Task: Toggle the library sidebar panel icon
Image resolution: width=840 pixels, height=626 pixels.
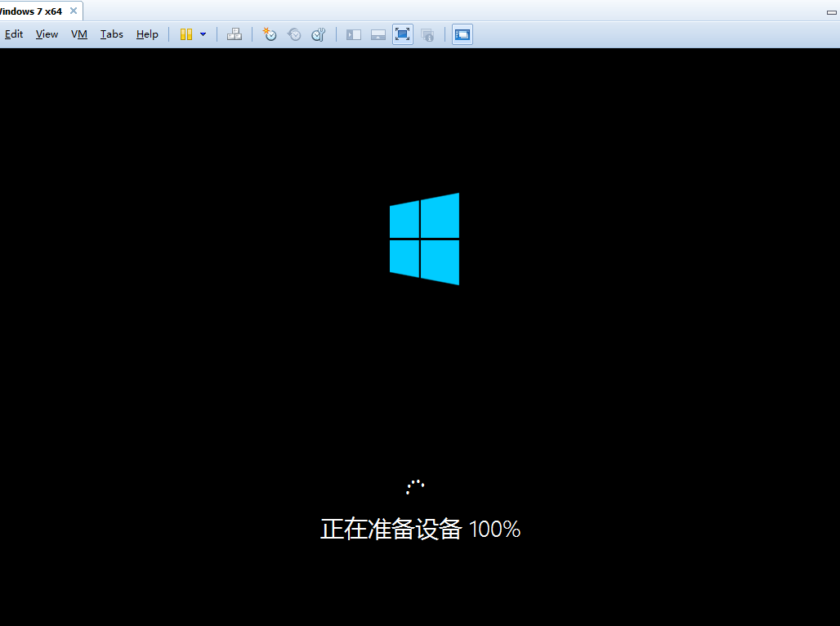Action: [354, 34]
